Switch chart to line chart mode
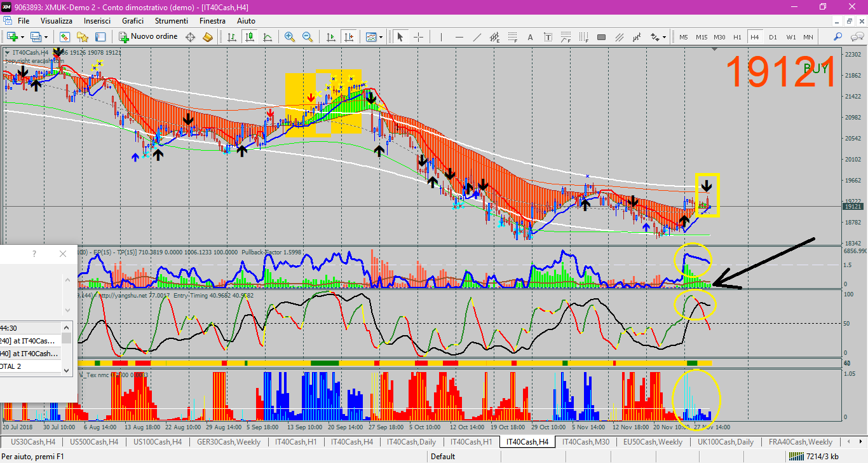Image resolution: width=868 pixels, height=463 pixels. coord(268,37)
